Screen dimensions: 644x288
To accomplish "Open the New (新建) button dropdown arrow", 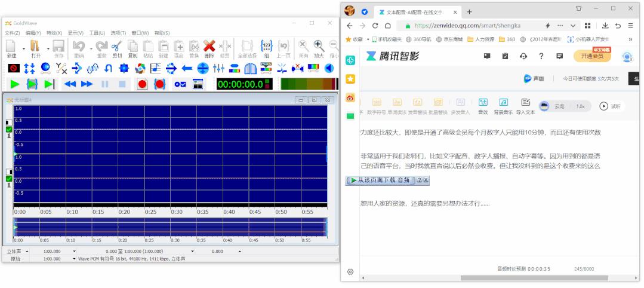I will tap(23, 48).
